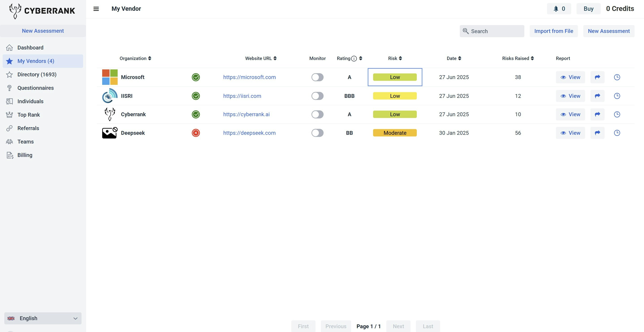Select My Vendors (4) in sidebar
The width and height of the screenshot is (644, 332).
43,61
